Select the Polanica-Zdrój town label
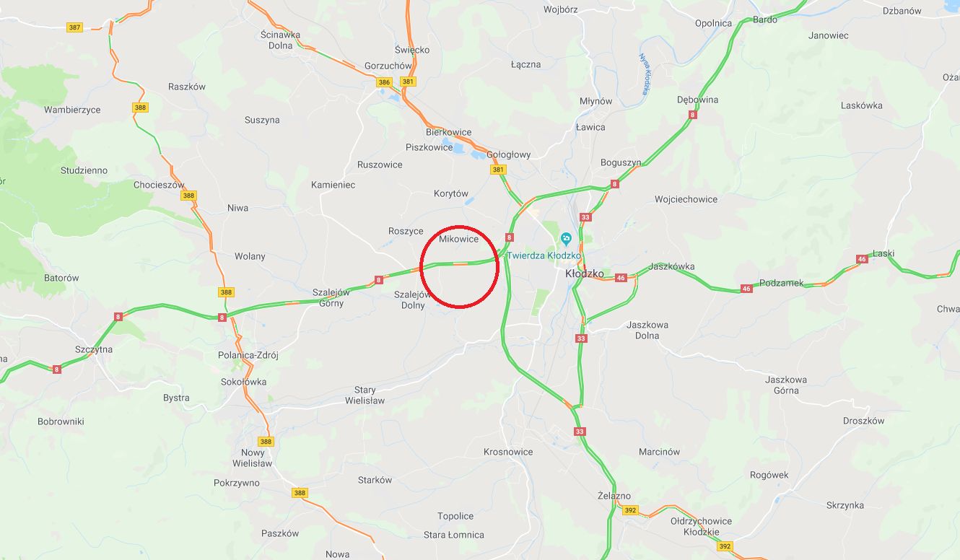The image size is (960, 560). click(x=248, y=355)
